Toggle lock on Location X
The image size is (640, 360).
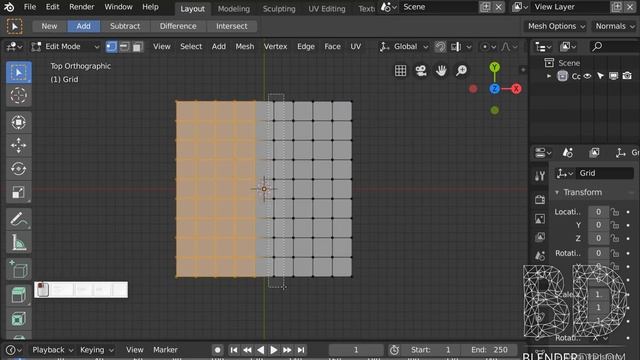click(x=615, y=212)
